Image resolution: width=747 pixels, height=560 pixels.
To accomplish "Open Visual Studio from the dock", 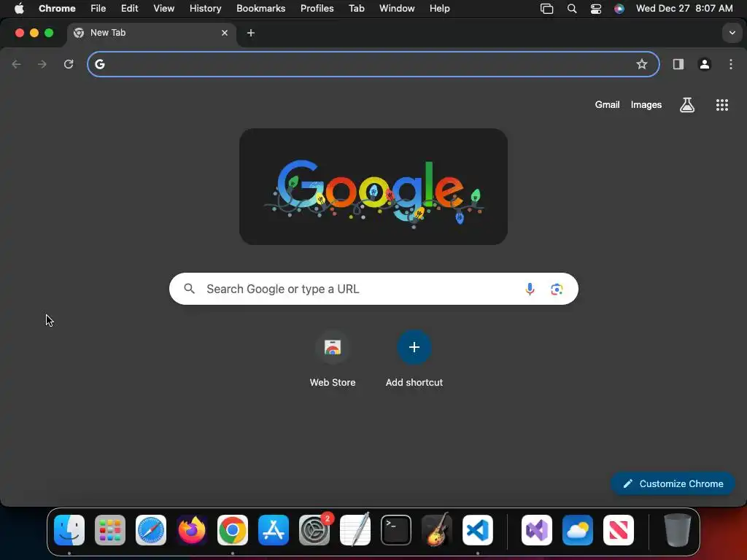I will coord(537,529).
